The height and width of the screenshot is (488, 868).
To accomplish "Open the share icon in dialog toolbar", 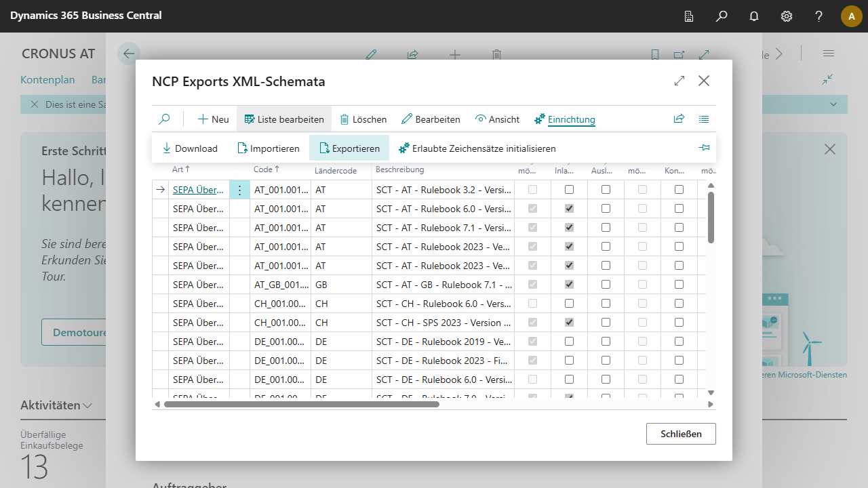I will [679, 119].
